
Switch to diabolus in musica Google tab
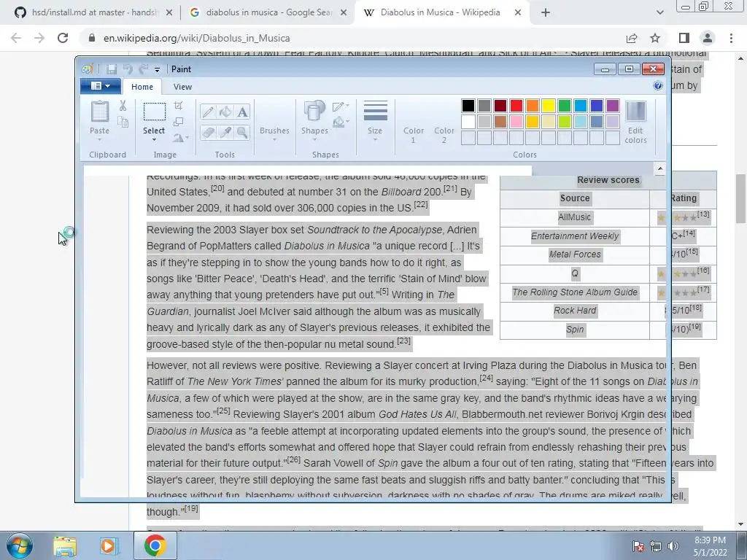[x=268, y=12]
